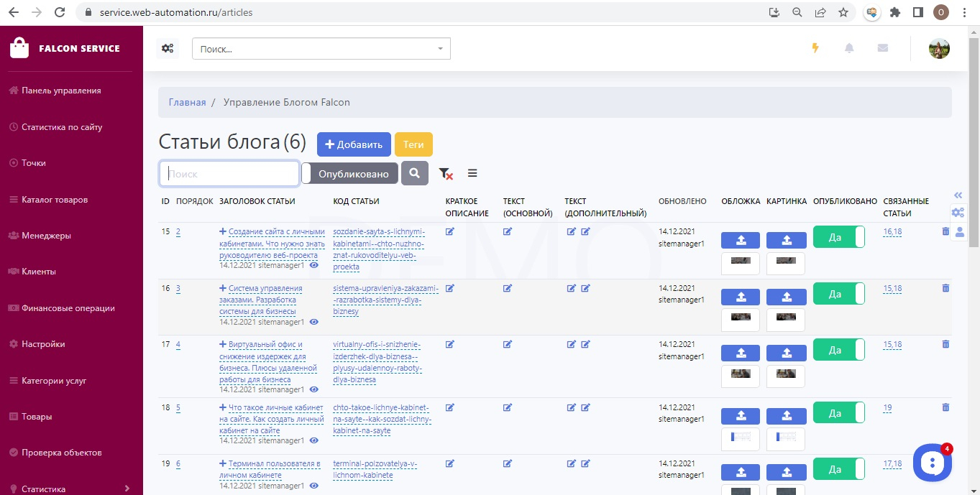This screenshot has height=495, width=980.
Task: Open the Поиск dropdown in the header
Action: coord(321,49)
